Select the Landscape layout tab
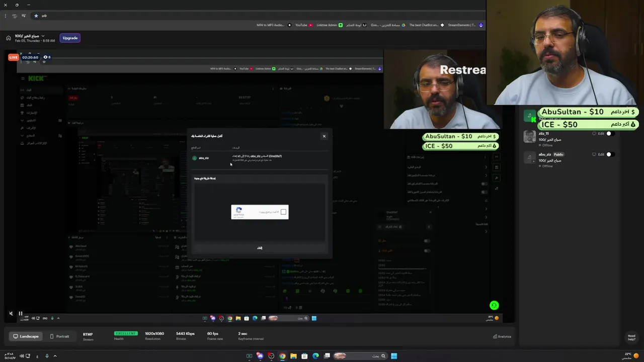 tap(26, 336)
